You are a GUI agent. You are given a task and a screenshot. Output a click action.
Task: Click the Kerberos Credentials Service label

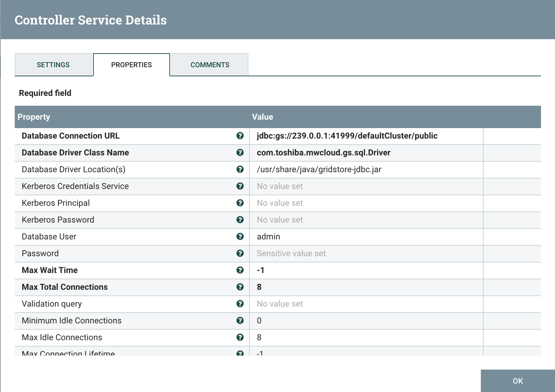point(75,186)
